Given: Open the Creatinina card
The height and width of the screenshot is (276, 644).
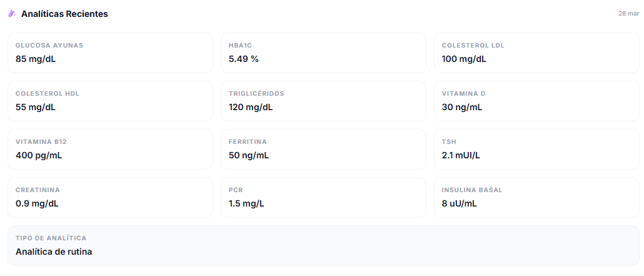Looking at the screenshot, I should click(110, 197).
